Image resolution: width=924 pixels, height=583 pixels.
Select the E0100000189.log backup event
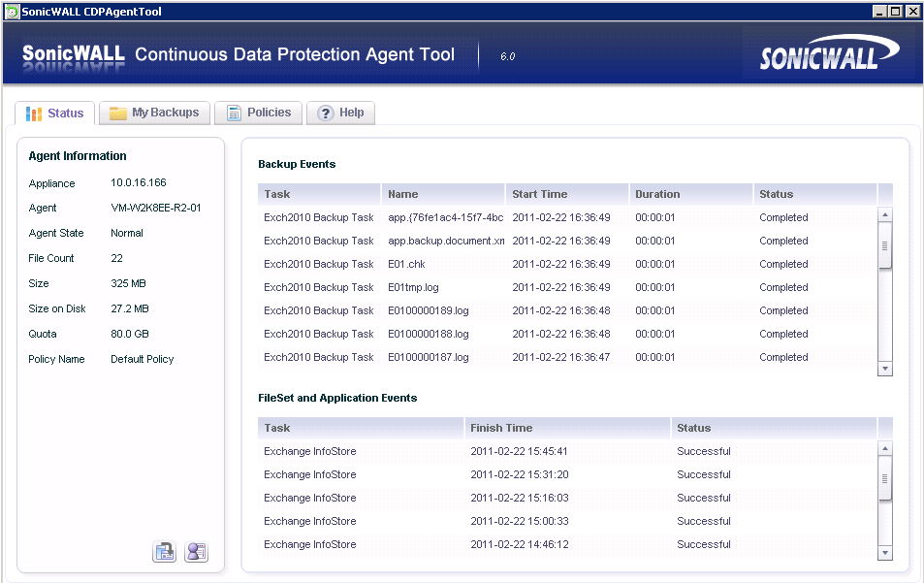pyautogui.click(x=567, y=310)
